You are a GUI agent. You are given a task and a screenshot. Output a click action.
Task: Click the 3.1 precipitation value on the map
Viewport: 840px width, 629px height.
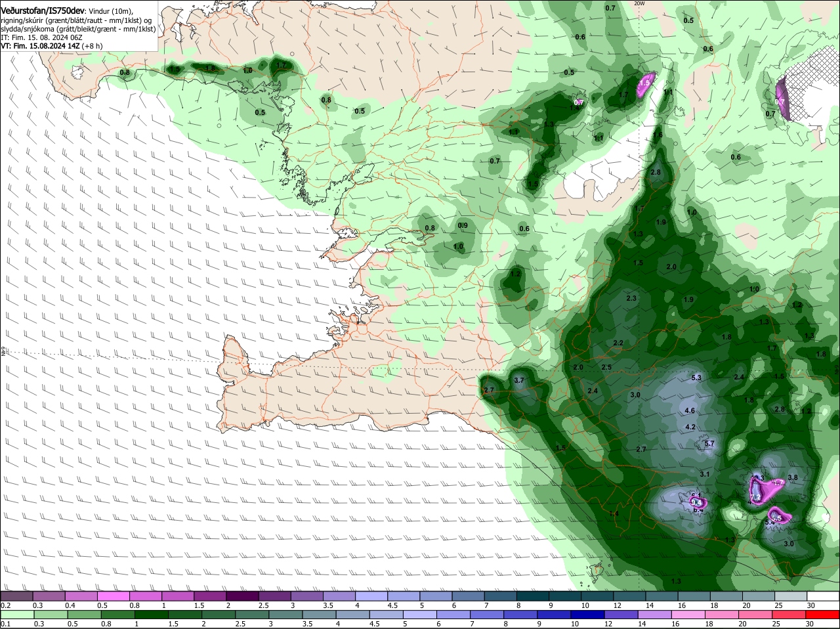705,474
